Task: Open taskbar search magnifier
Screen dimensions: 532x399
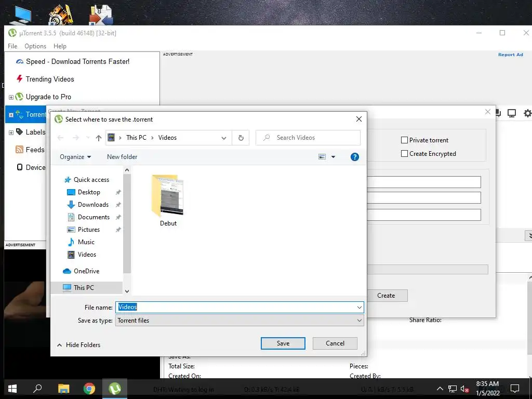Action: click(x=37, y=389)
